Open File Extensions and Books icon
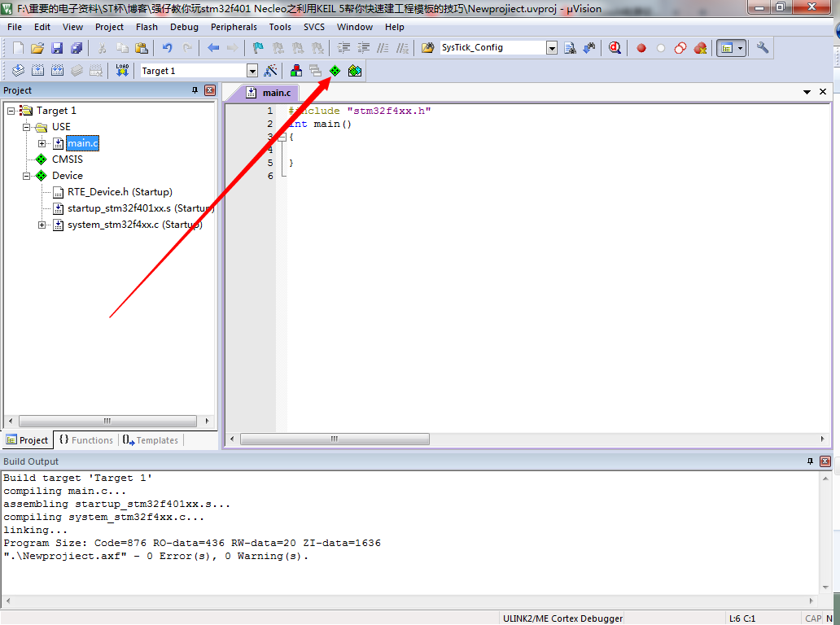The height and width of the screenshot is (625, 840). point(295,71)
